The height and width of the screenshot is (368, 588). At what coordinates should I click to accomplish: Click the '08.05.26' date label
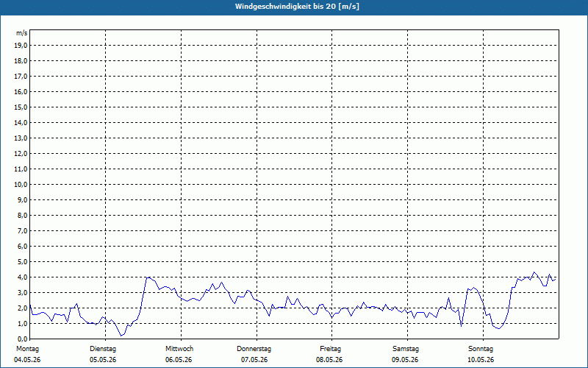click(329, 360)
